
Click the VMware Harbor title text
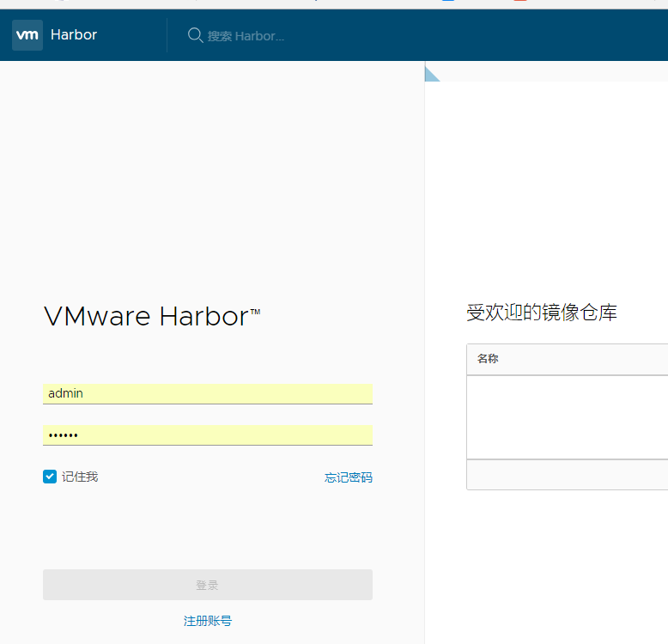(152, 317)
